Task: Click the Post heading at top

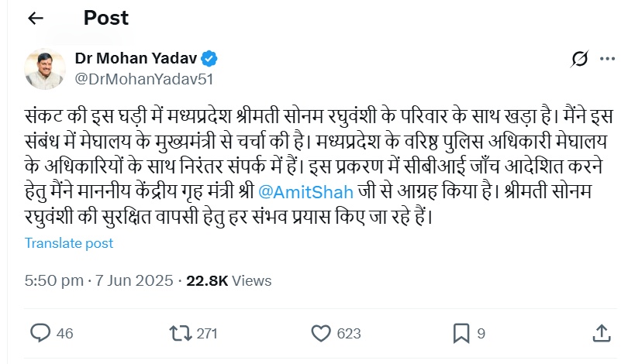Action: [x=108, y=18]
